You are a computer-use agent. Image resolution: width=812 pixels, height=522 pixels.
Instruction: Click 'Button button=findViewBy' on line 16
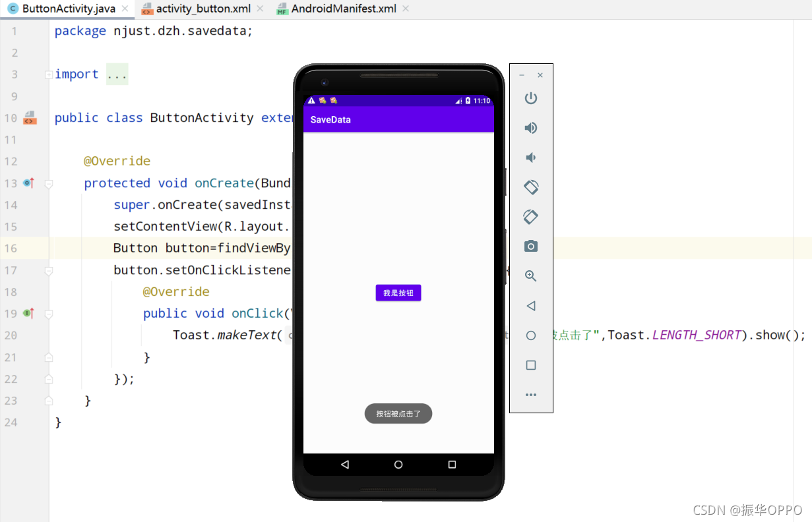coord(203,248)
